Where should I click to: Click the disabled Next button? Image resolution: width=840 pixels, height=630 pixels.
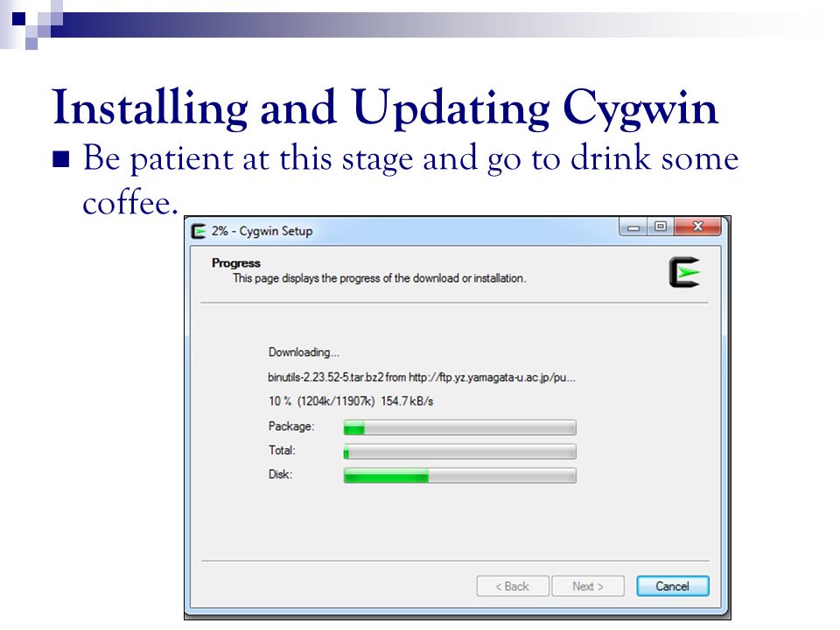pyautogui.click(x=588, y=586)
